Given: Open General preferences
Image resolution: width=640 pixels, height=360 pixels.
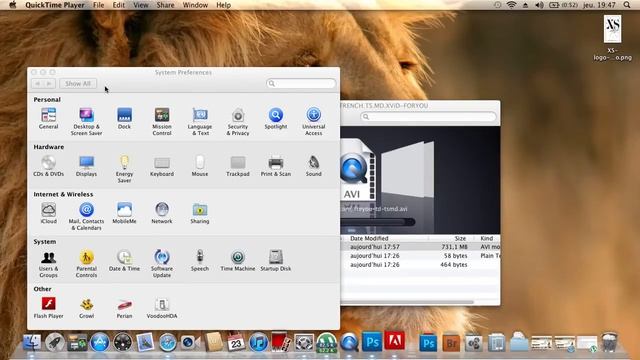Looking at the screenshot, I should coord(48,118).
